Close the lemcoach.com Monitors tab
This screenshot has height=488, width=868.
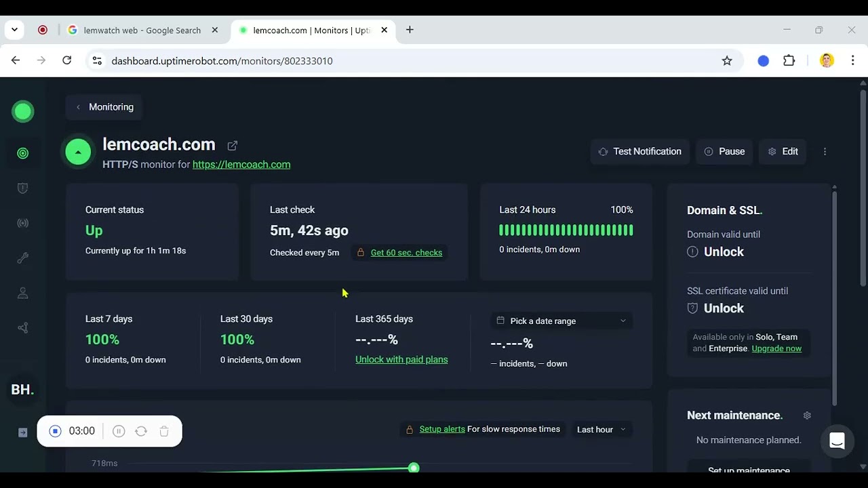pyautogui.click(x=384, y=30)
